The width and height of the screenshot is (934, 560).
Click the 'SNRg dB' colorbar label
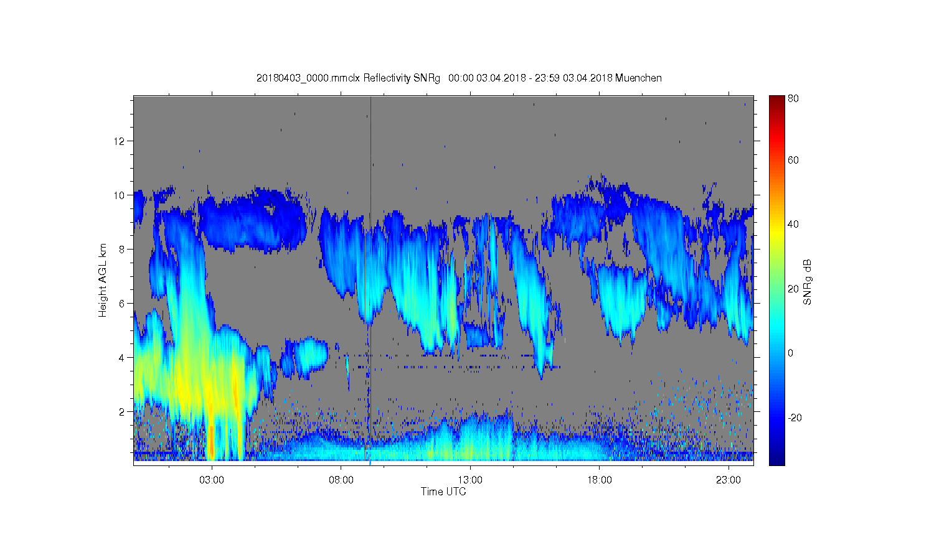click(808, 282)
